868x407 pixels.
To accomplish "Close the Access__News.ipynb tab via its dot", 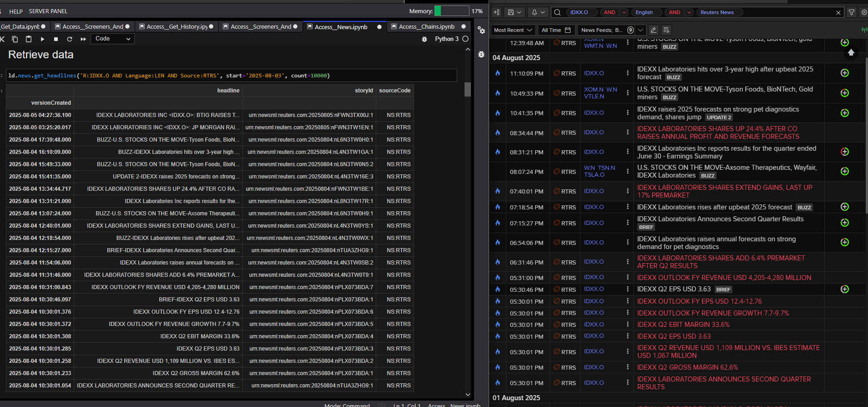I will click(379, 27).
